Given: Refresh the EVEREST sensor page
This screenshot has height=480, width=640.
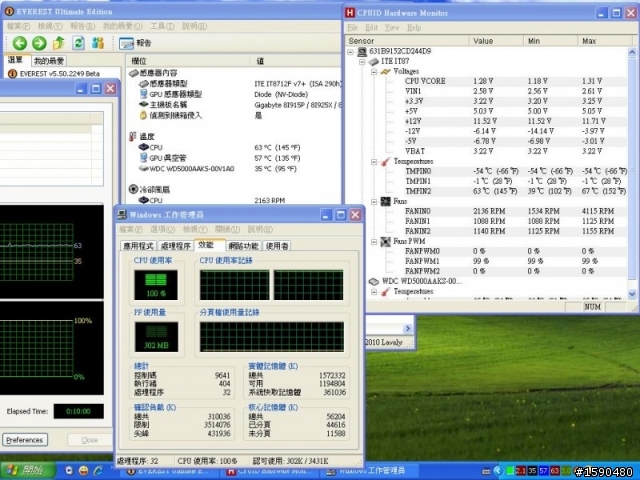Looking at the screenshot, I should click(x=78, y=43).
